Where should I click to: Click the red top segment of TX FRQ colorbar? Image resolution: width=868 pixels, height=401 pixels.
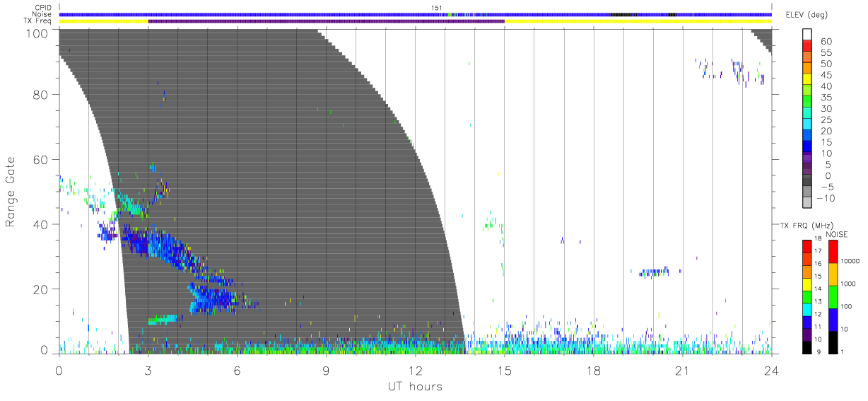pos(807,247)
